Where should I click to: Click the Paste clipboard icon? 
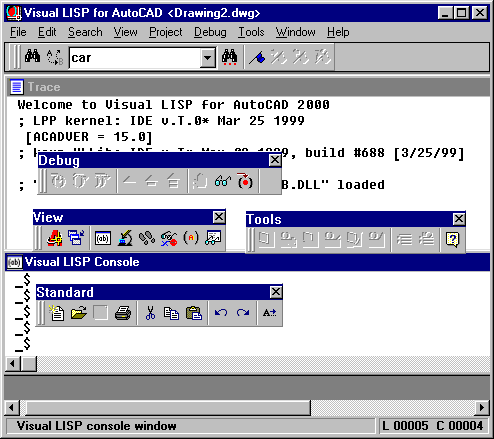(194, 313)
